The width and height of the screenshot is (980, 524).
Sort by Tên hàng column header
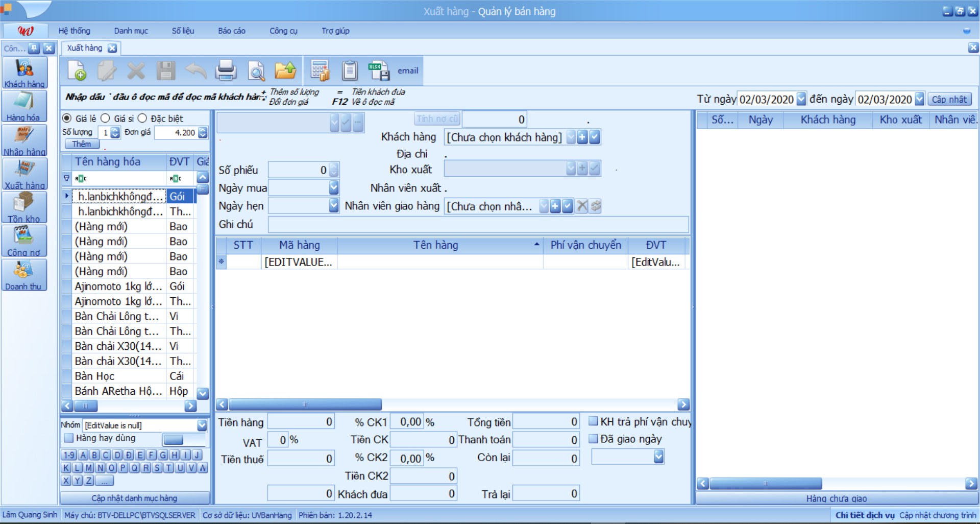(x=436, y=245)
